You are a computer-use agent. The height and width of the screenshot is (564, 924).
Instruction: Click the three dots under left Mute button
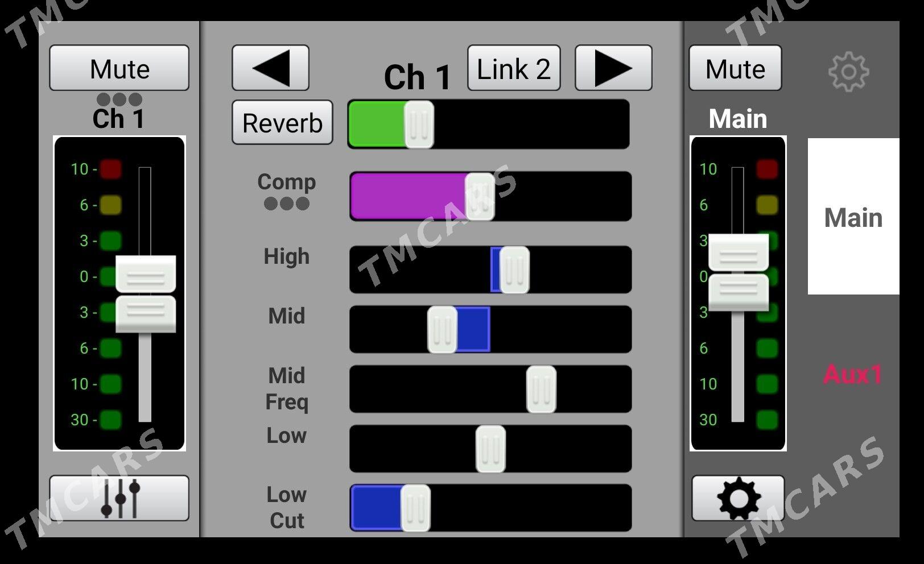(x=119, y=99)
